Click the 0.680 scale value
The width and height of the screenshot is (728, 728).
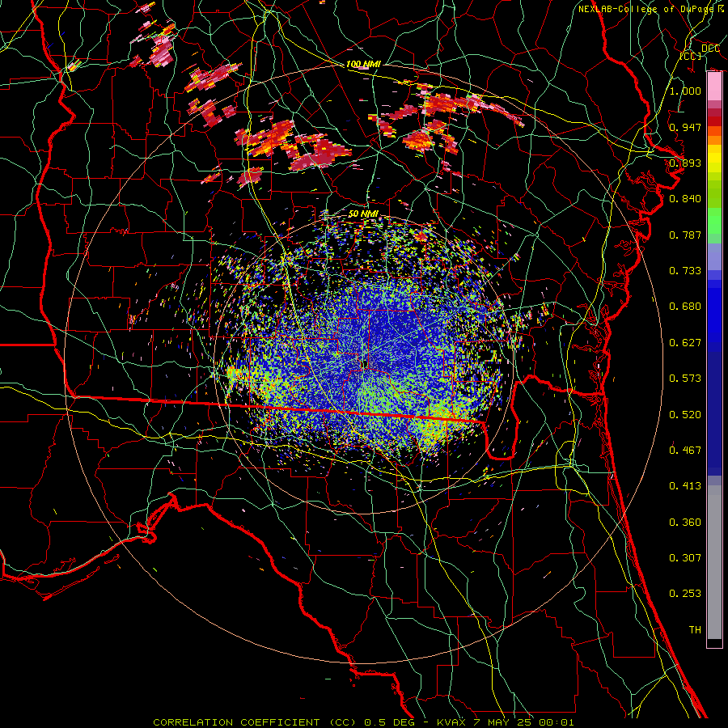685,307
